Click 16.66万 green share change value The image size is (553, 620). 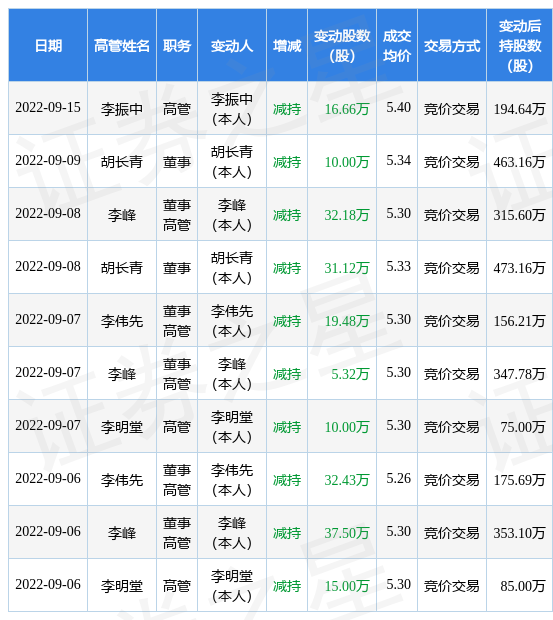click(x=347, y=109)
